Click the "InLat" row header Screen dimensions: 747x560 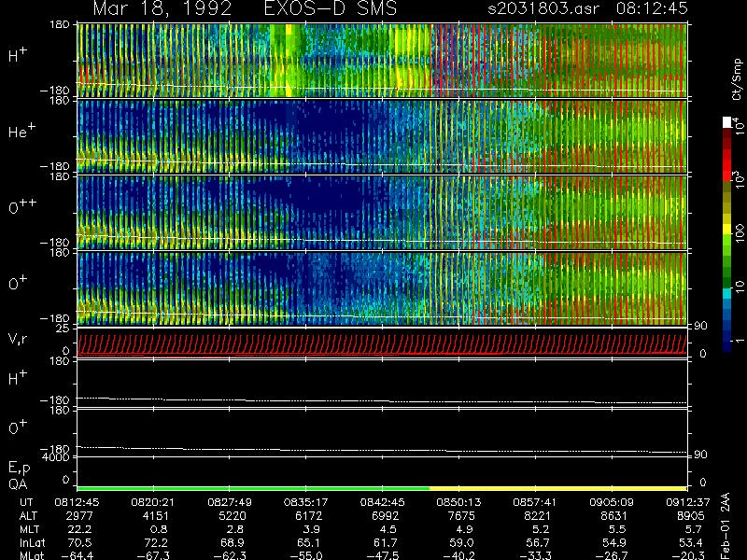pos(33,543)
